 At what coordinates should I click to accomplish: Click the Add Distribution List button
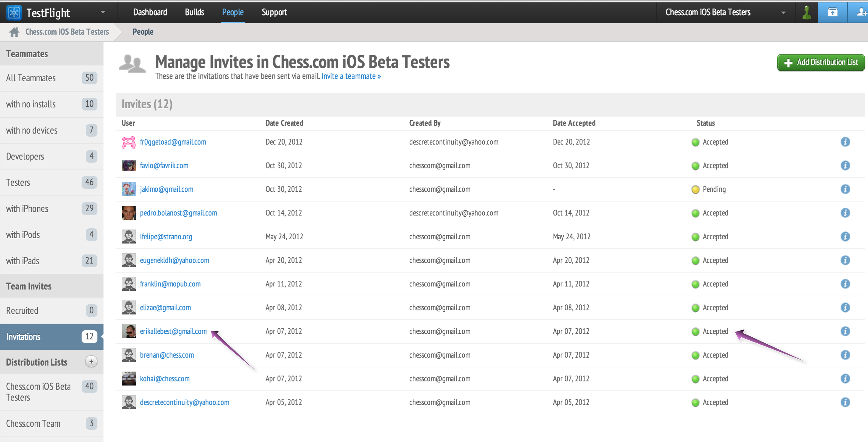tap(821, 62)
